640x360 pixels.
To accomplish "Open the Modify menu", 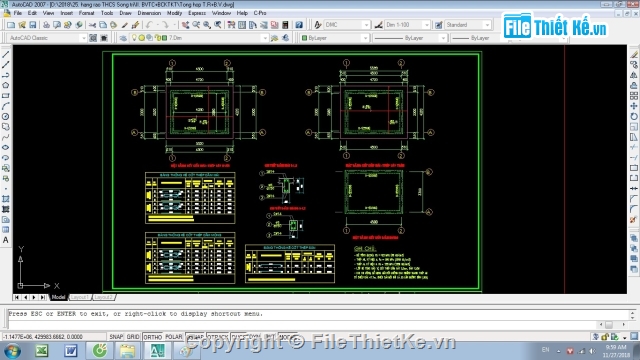I will point(174,13).
